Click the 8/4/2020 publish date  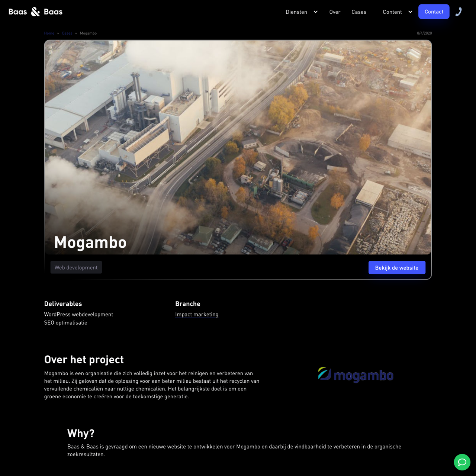(x=424, y=33)
